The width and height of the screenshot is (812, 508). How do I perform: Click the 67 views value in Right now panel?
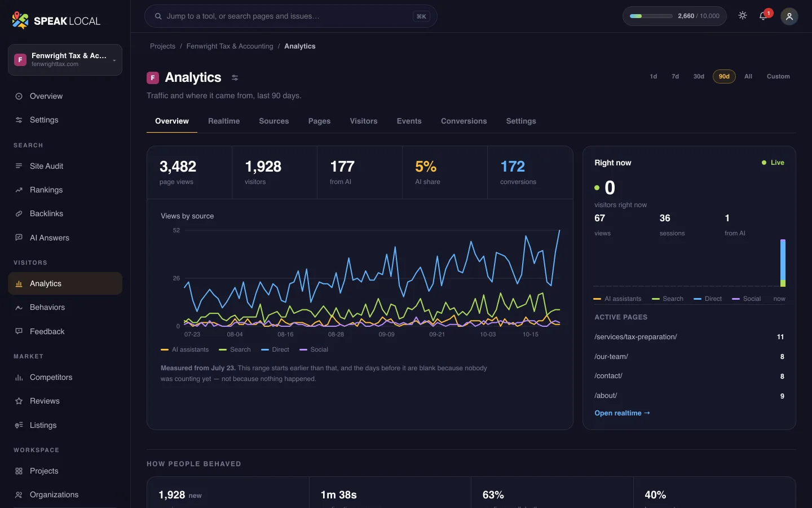[x=599, y=218]
